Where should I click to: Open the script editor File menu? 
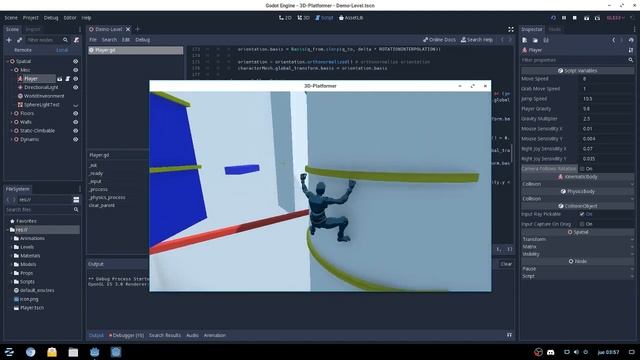93,40
